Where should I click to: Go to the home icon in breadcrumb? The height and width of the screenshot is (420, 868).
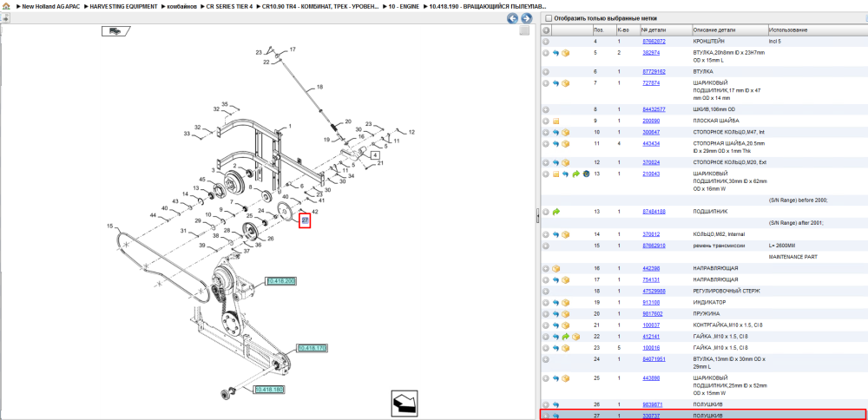(x=5, y=6)
